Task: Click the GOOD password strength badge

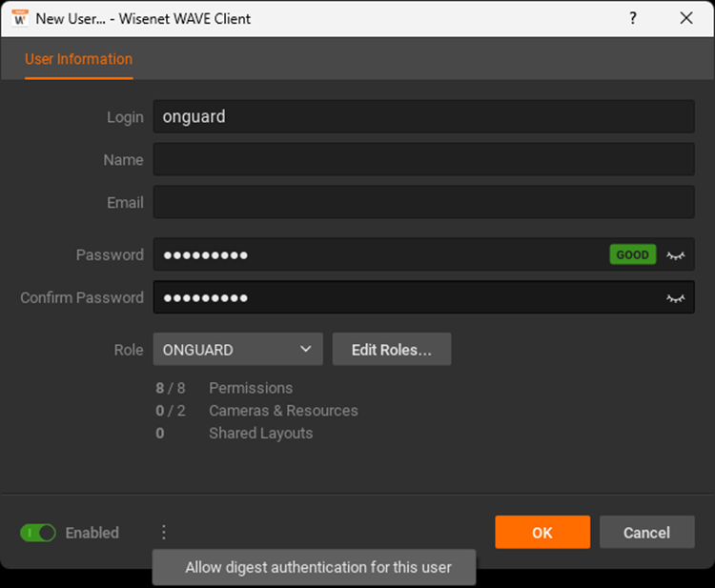Action: pyautogui.click(x=633, y=254)
